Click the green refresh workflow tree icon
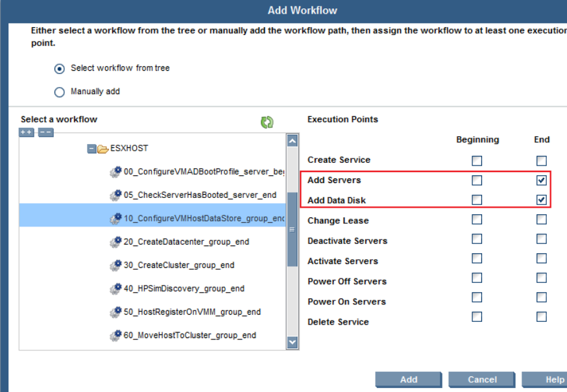The width and height of the screenshot is (567, 392). (267, 122)
